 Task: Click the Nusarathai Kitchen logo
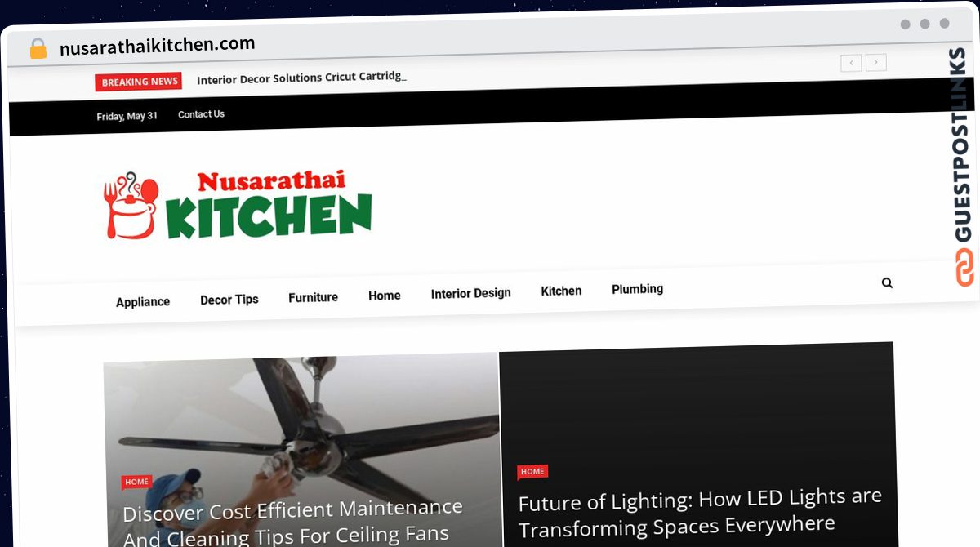coord(238,205)
